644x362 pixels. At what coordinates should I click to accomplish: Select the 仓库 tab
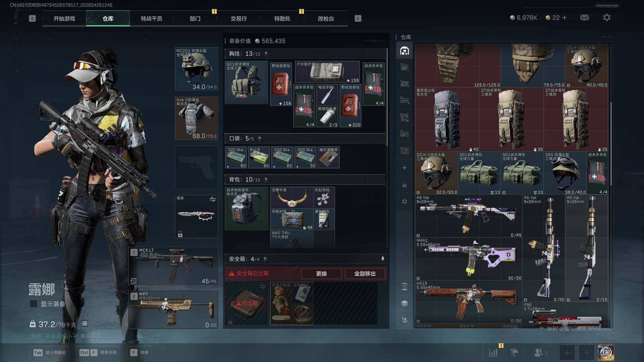108,18
